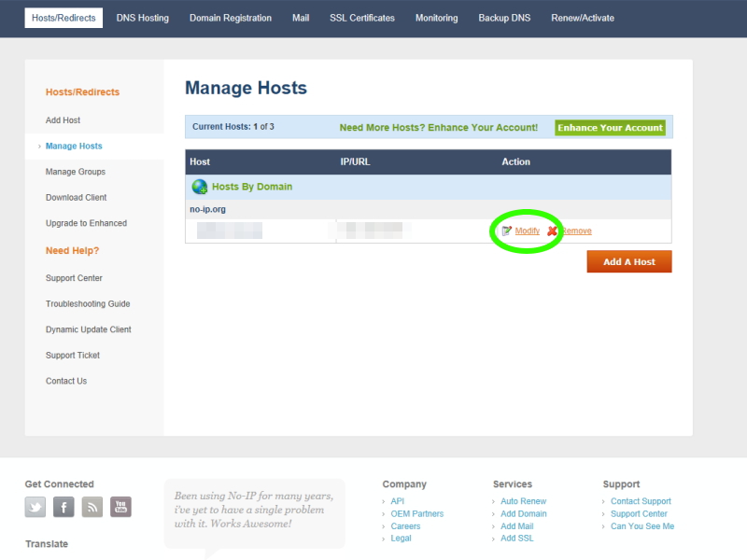Switch to SSL Certificates tab

362,18
